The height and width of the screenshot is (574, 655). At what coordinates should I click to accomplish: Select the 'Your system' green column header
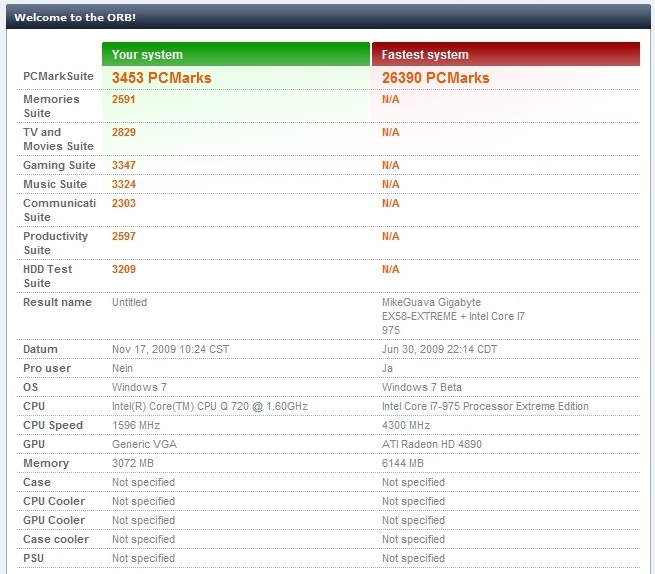click(x=236, y=54)
